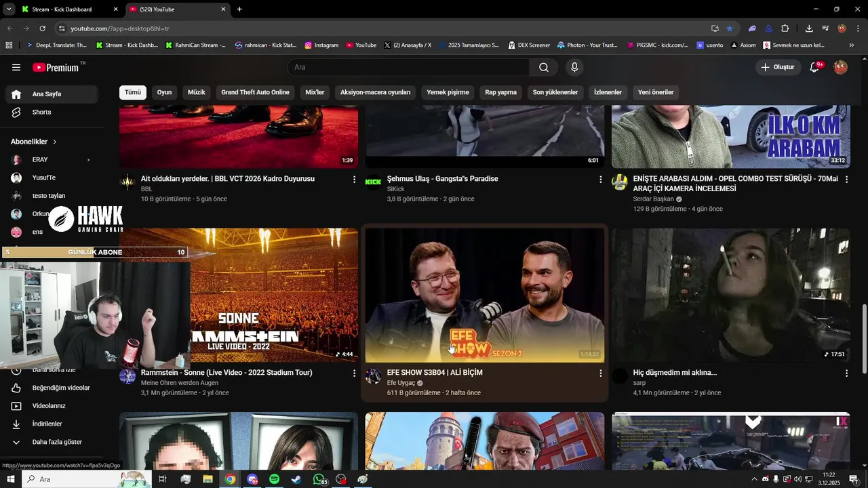Select the Tümü filter chip
The height and width of the screenshot is (488, 868).
(133, 92)
